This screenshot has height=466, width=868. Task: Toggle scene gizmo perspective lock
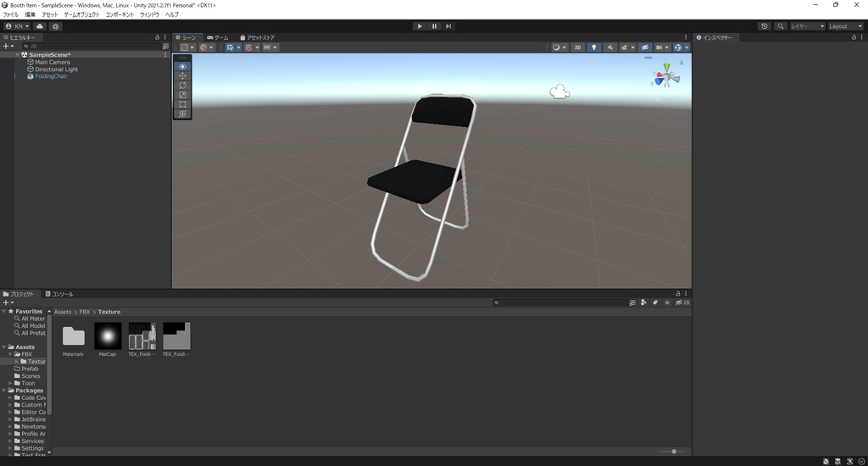681,63
